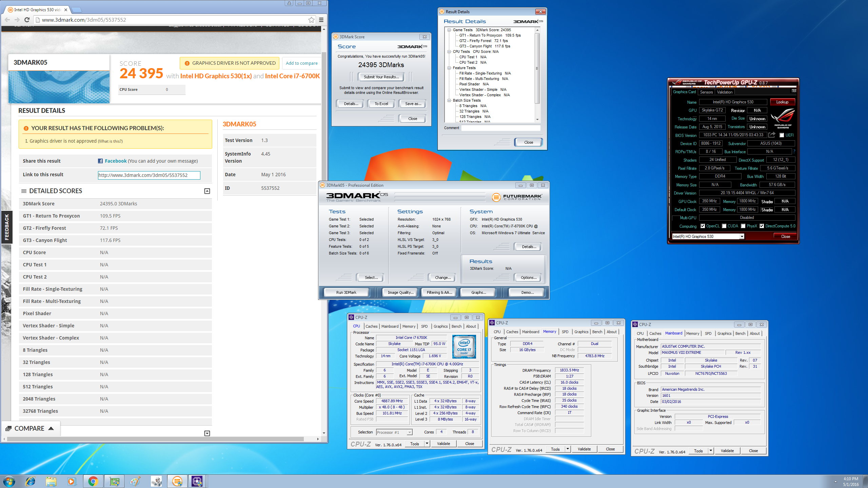Viewport: 868px width, 488px height.
Task: Click the Futuremark logo icon in 3DMark05
Action: point(496,197)
